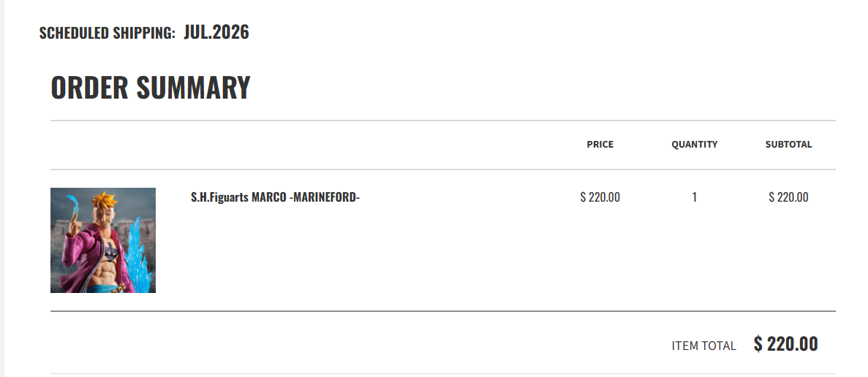Screen dimensions: 868x377
Task: Click the divider line below the item total
Action: (x=442, y=373)
